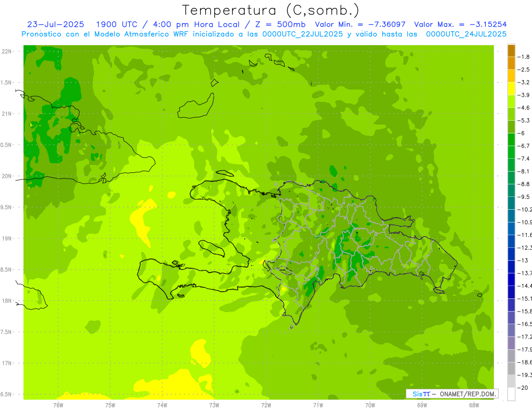Click the -1.8 color scale label

pos(524,57)
